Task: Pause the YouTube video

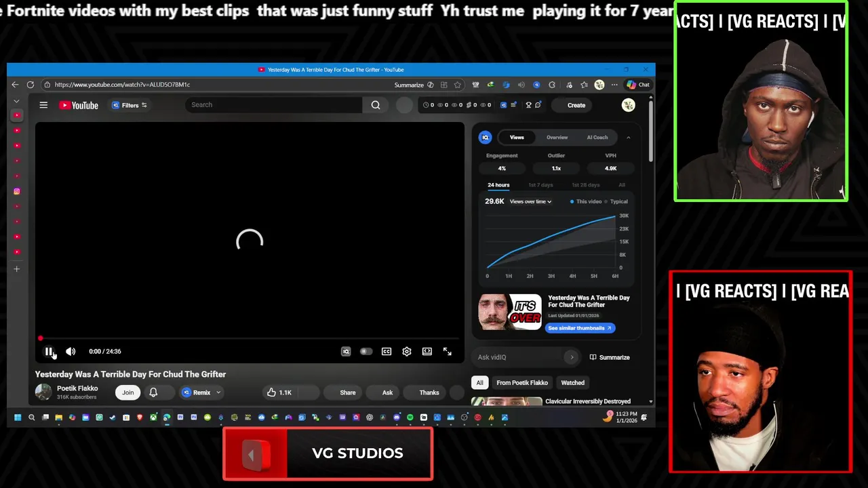Action: [x=49, y=351]
